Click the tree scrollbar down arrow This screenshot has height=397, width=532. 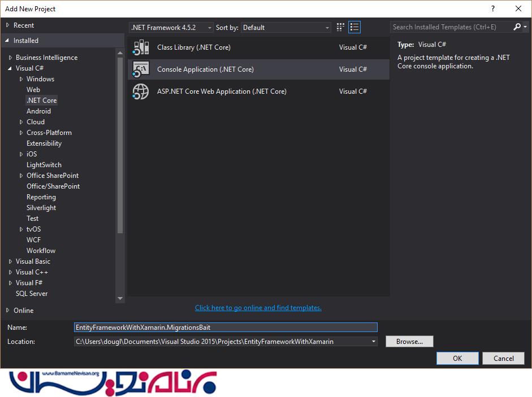click(x=120, y=298)
